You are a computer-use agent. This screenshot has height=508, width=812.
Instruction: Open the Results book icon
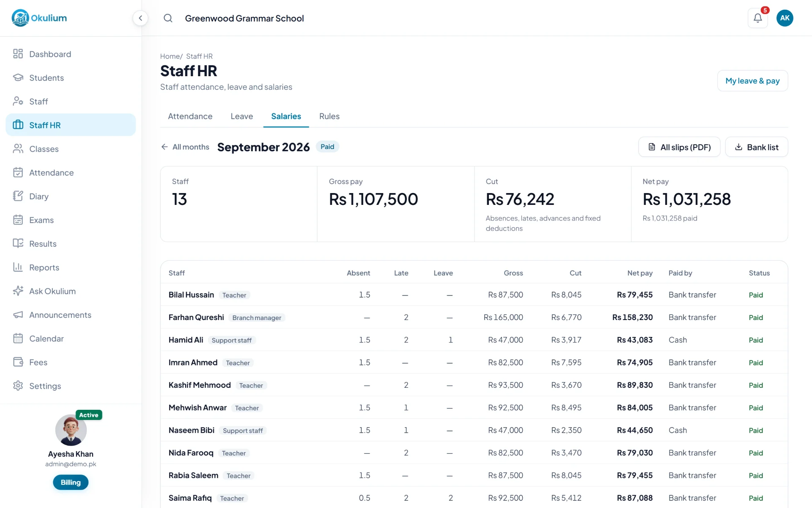18,243
